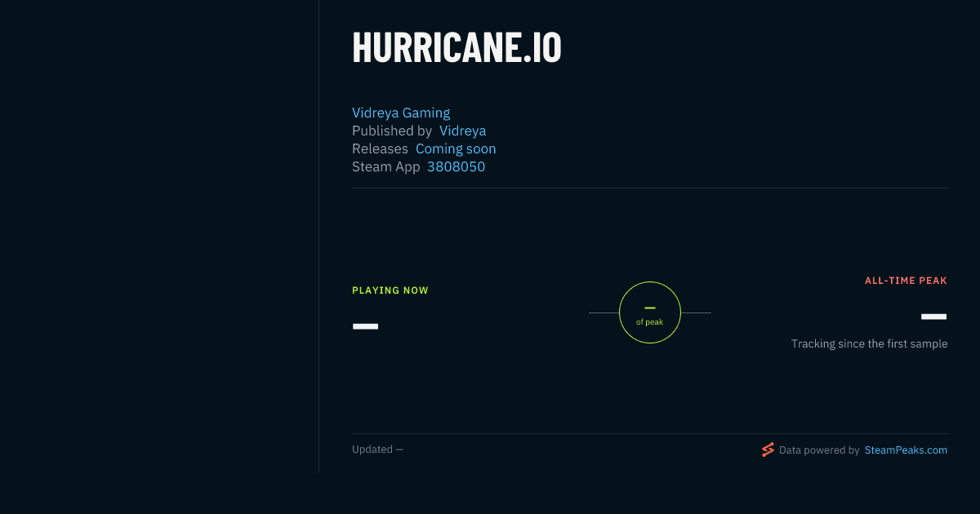The width and height of the screenshot is (980, 514).
Task: Select the Vidreya publisher link
Action: pos(462,131)
